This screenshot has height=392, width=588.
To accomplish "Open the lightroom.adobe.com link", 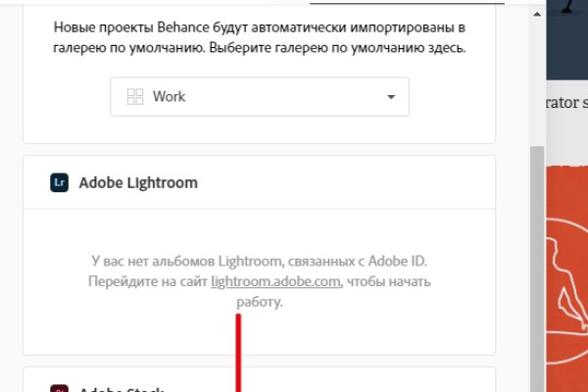I will pos(275,282).
